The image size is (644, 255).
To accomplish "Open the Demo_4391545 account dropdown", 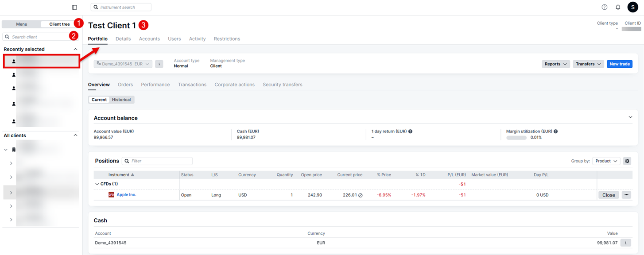I will [x=123, y=64].
